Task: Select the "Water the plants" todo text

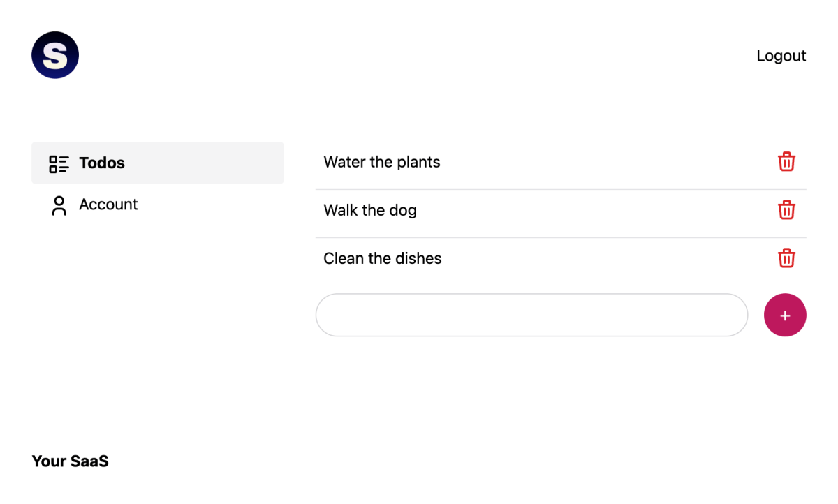Action: (x=382, y=163)
